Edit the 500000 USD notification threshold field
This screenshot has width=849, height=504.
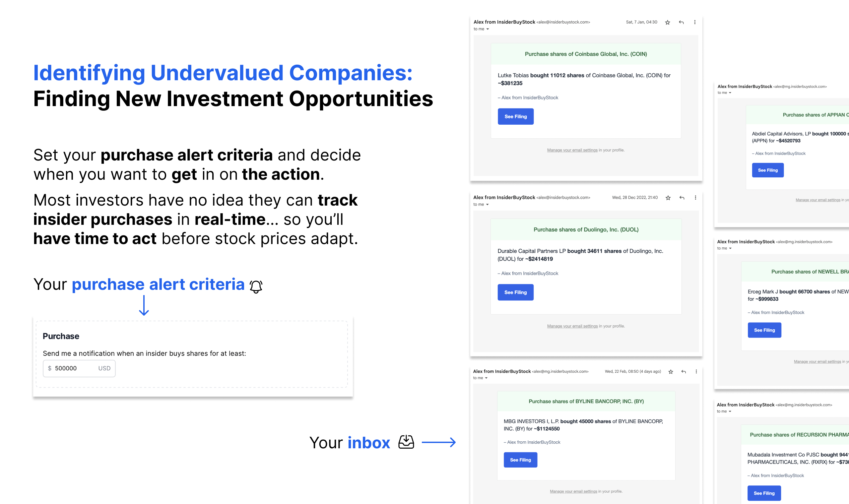tap(79, 368)
